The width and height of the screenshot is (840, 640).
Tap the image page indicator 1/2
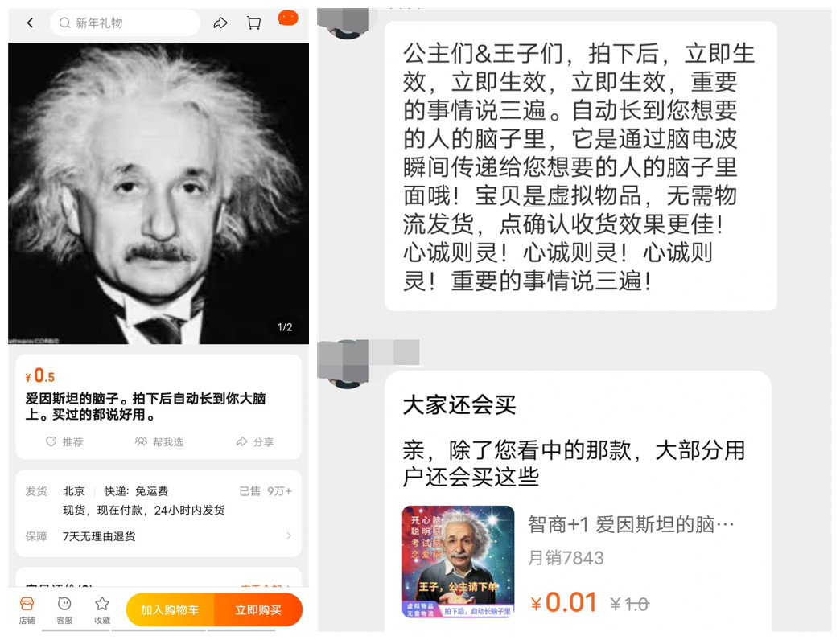tap(285, 327)
